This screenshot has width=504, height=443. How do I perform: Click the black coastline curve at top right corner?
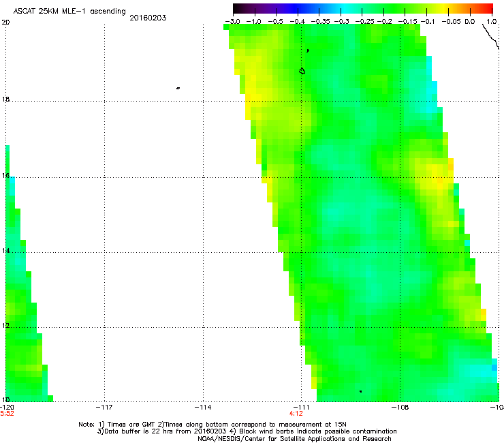point(490,37)
